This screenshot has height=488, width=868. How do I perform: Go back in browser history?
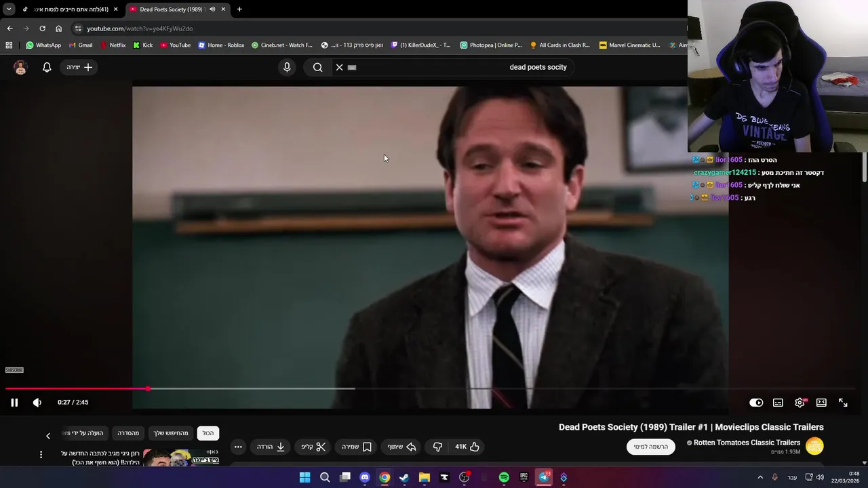tap(9, 28)
